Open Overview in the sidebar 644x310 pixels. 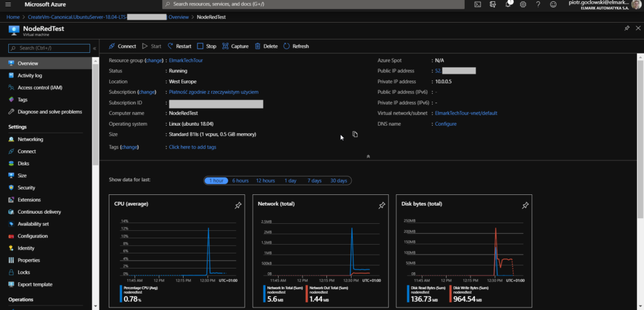[46, 64]
